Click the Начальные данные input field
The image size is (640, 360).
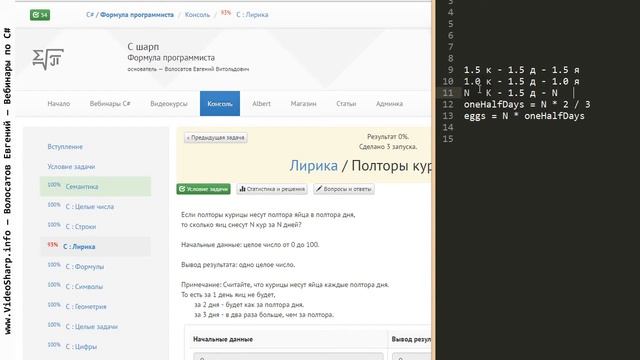tap(288, 356)
